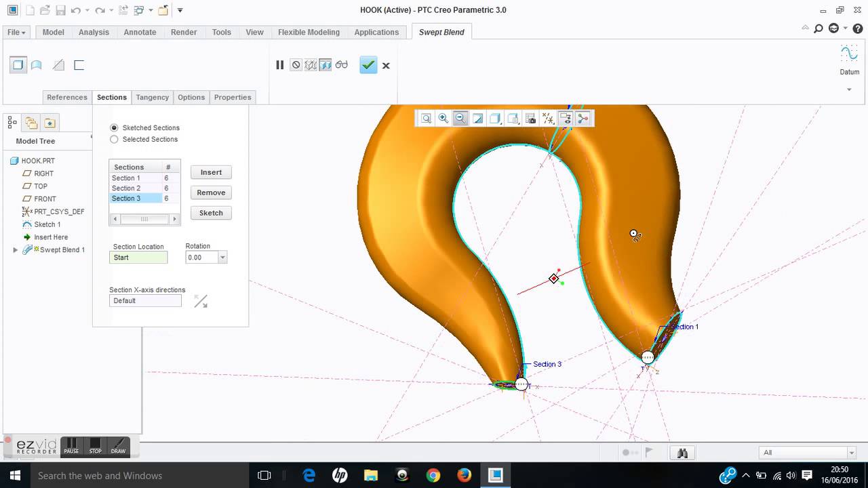Switch to the Analysis tab
Screen dimensions: 868x488
coord(94,32)
